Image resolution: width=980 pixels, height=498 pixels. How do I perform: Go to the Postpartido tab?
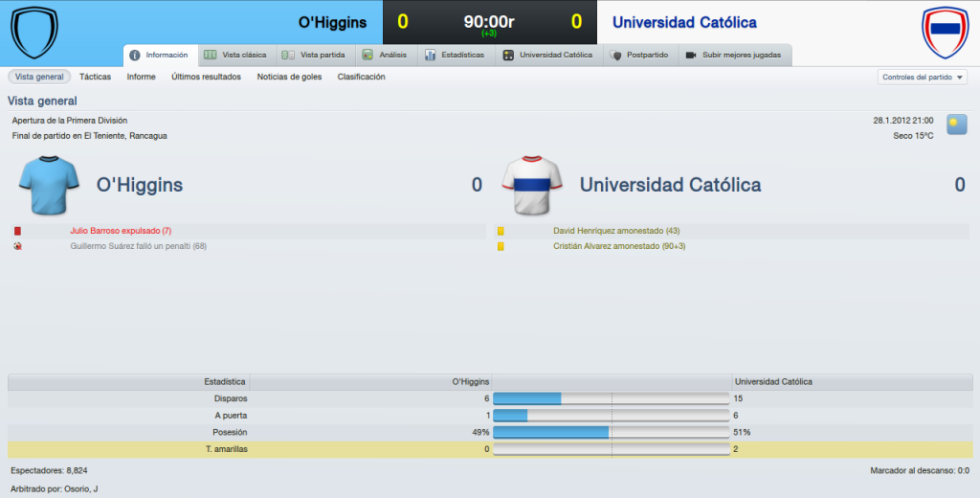(x=640, y=55)
